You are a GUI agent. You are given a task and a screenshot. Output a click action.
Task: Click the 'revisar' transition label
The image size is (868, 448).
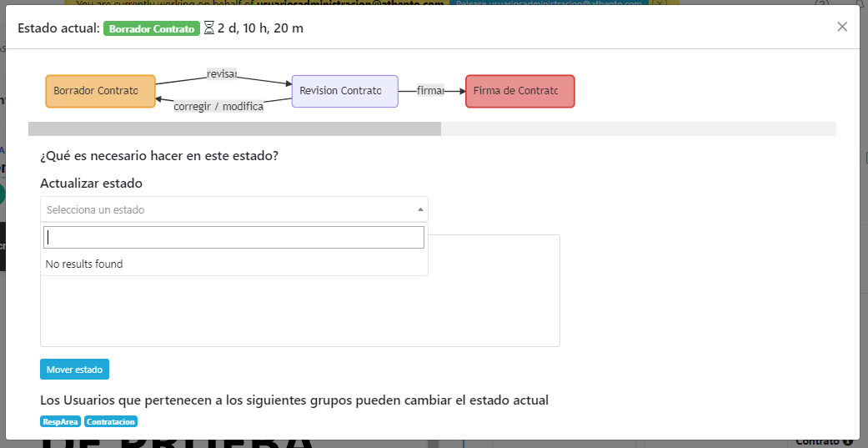(x=222, y=74)
